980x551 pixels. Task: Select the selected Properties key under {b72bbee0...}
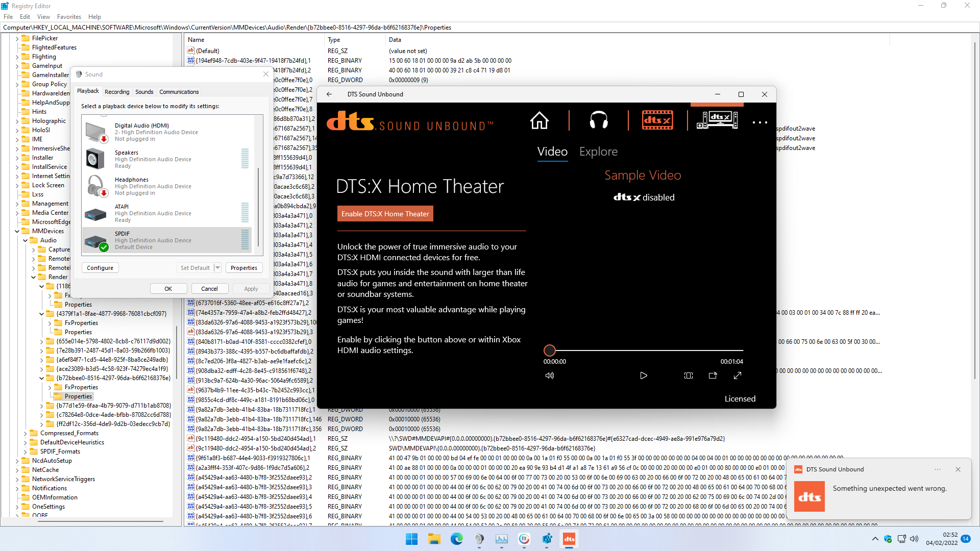click(78, 396)
